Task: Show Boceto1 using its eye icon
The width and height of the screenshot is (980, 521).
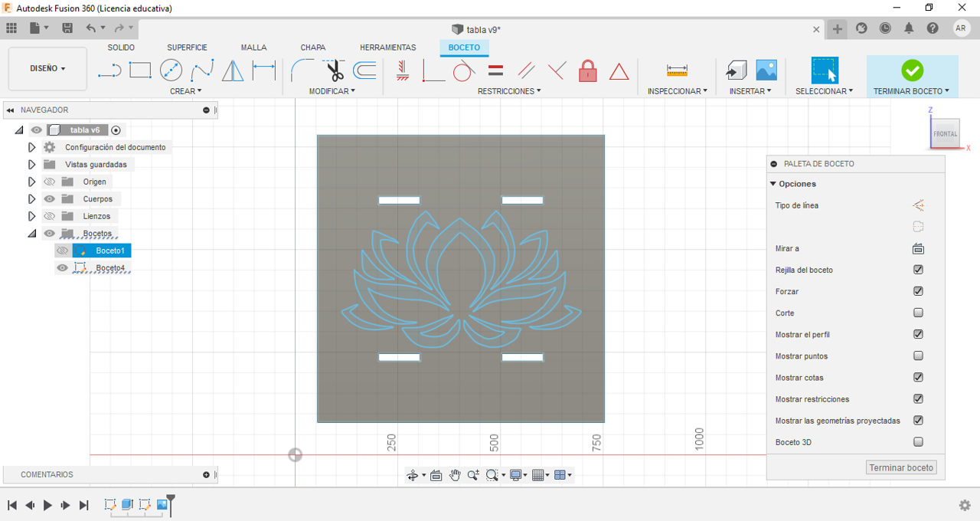Action: [x=62, y=251]
